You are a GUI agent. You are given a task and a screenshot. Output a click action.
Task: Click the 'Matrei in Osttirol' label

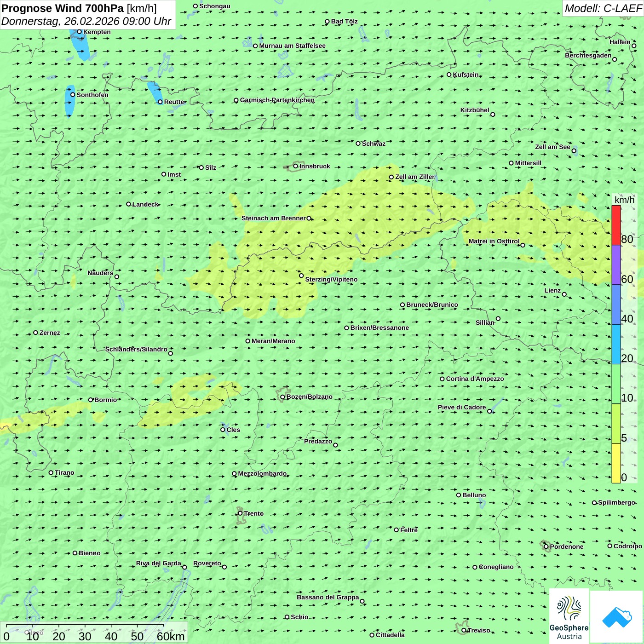(x=494, y=241)
